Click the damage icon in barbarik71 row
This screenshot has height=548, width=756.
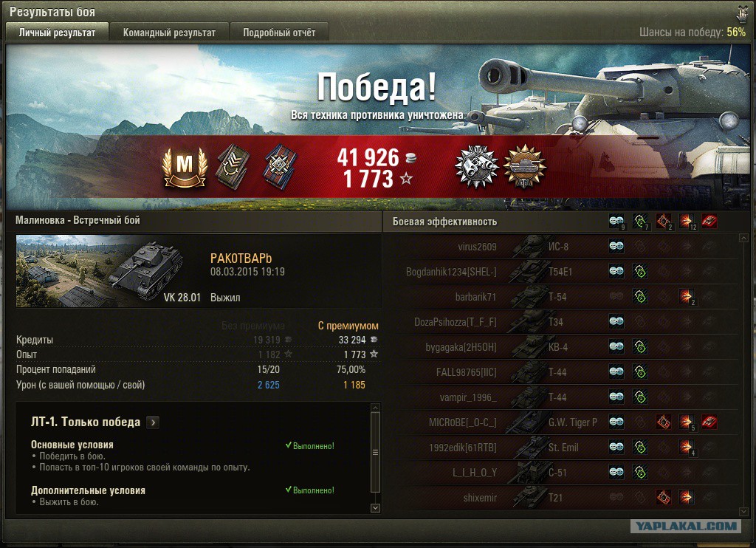686,297
